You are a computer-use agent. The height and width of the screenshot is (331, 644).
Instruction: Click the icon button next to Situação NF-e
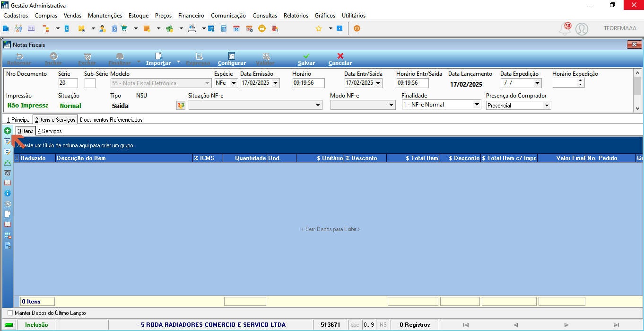click(x=181, y=105)
